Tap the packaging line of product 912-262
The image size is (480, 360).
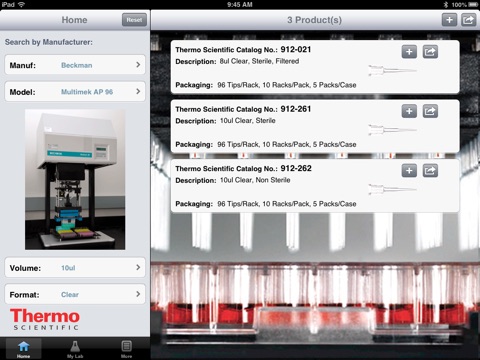(x=266, y=204)
